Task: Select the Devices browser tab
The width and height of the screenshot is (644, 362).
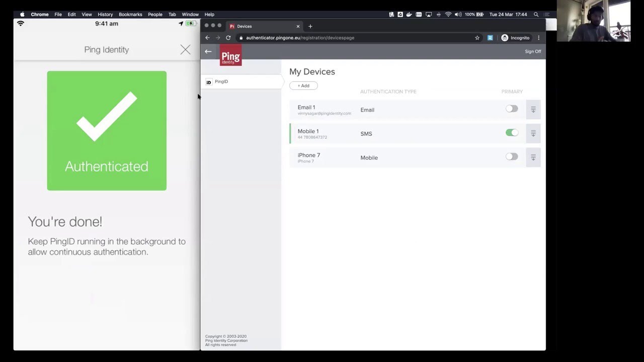Action: click(x=264, y=26)
